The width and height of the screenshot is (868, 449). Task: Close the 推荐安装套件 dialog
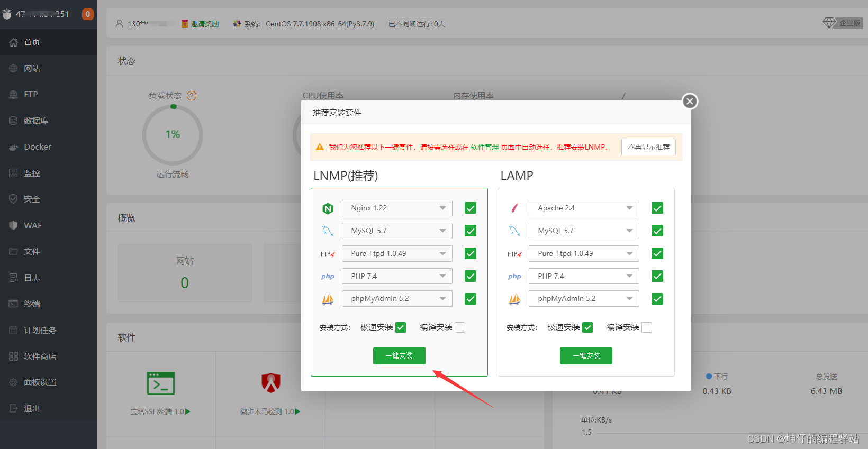pos(690,101)
